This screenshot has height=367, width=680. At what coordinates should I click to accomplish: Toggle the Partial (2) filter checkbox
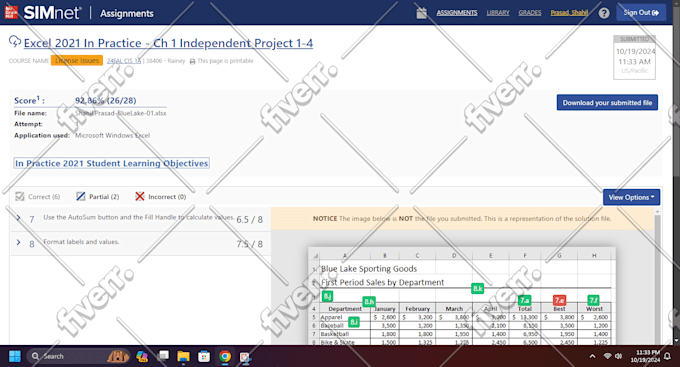click(81, 197)
